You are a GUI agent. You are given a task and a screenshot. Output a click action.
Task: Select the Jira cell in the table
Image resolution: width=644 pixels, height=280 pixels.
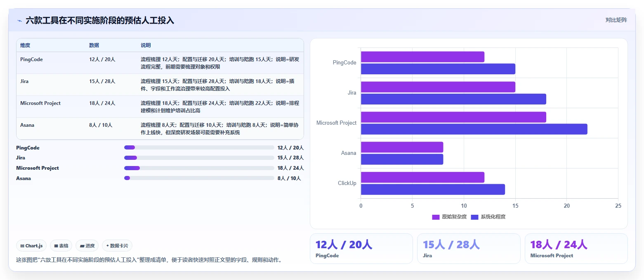[x=24, y=81]
